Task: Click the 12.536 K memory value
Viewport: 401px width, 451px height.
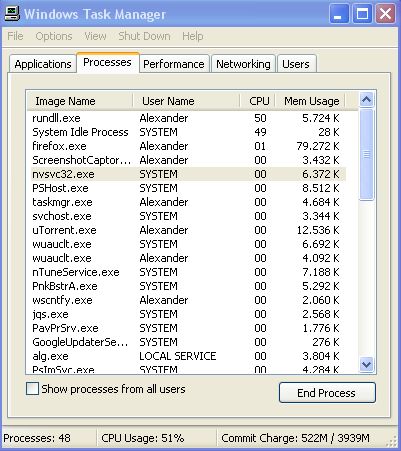Action: click(318, 230)
